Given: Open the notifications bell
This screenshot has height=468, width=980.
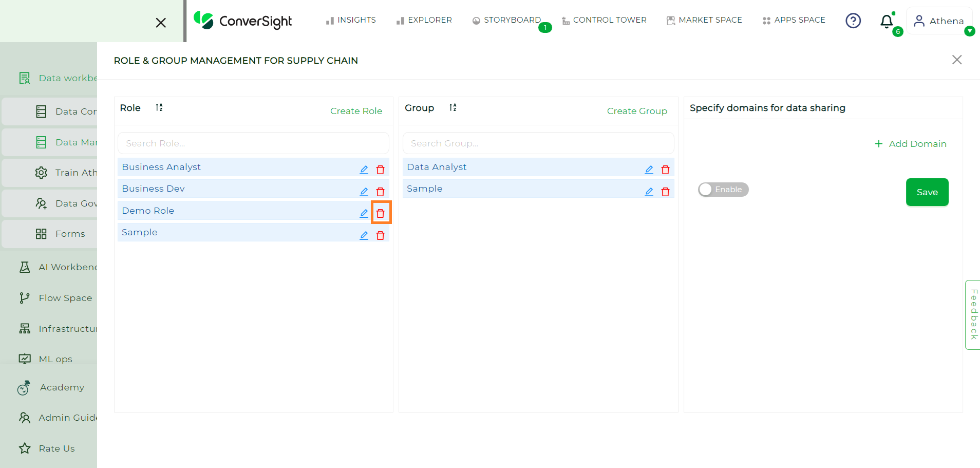Looking at the screenshot, I should click(x=887, y=21).
